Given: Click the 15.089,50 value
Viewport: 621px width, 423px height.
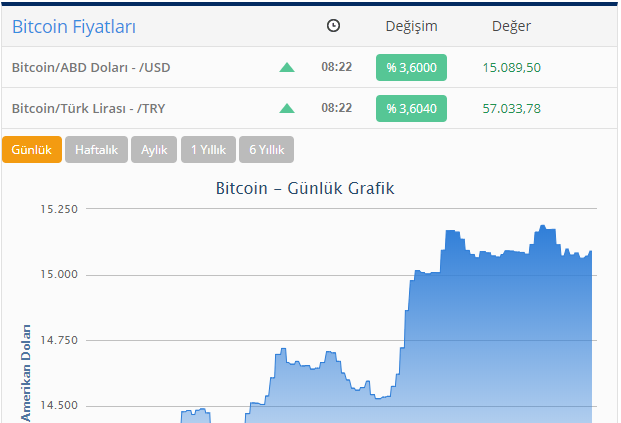Looking at the screenshot, I should [511, 68].
